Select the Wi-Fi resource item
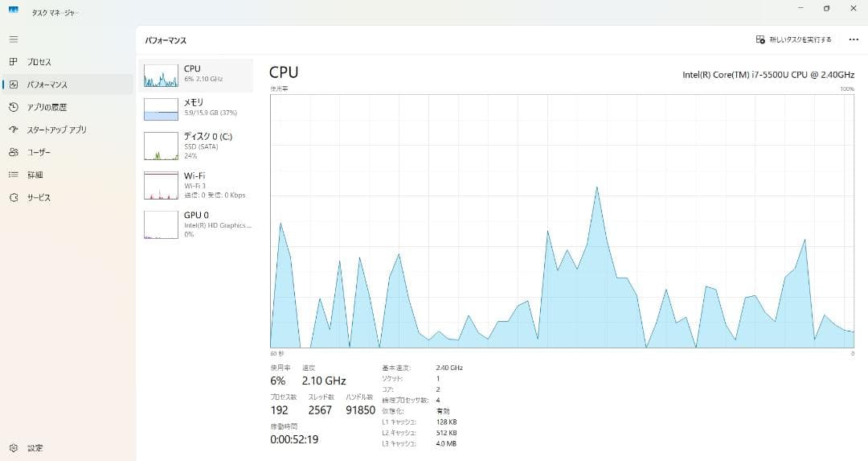Image resolution: width=868 pixels, height=461 pixels. 161,185
